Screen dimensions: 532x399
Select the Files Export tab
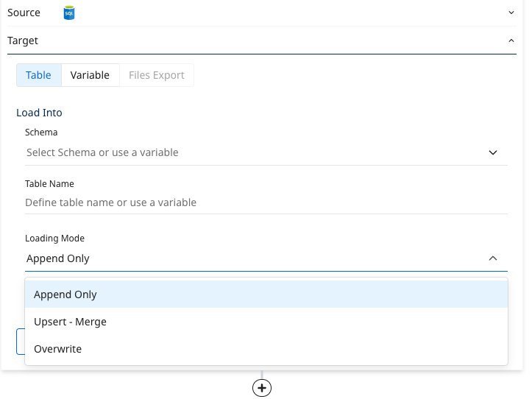(157, 75)
